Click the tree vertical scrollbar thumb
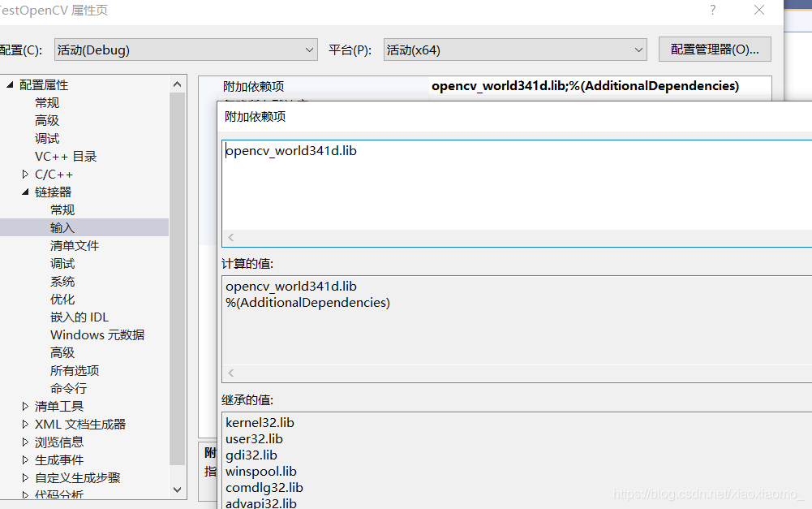 pos(177,279)
